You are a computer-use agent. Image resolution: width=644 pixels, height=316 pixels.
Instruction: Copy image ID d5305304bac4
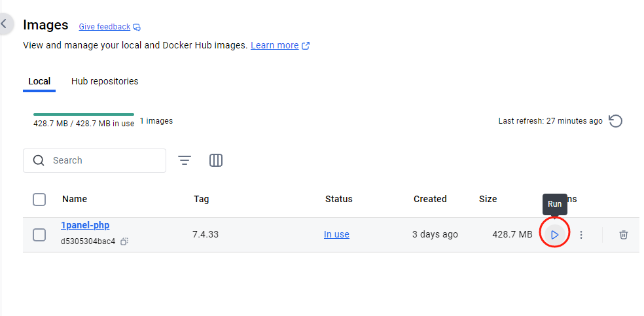(x=124, y=241)
